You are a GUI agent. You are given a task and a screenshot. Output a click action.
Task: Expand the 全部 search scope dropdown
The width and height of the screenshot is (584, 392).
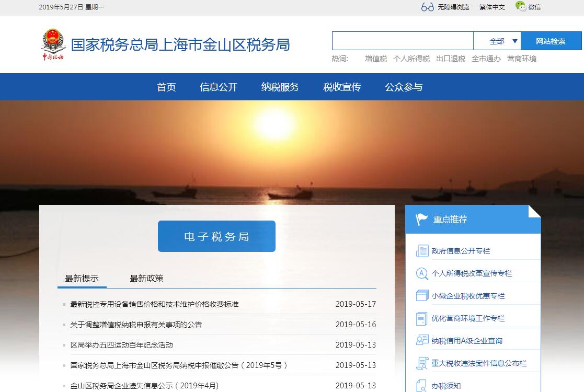(503, 41)
